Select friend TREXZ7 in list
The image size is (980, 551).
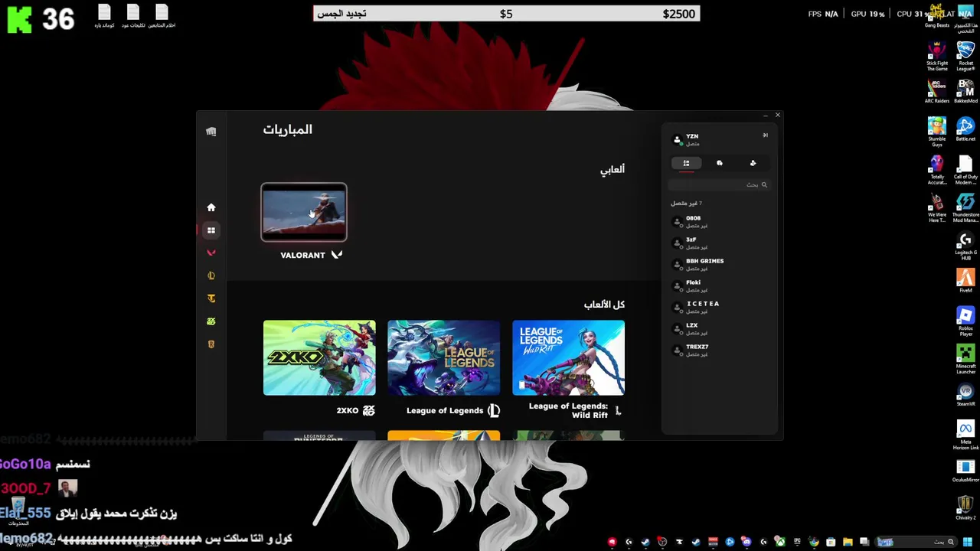pos(718,350)
